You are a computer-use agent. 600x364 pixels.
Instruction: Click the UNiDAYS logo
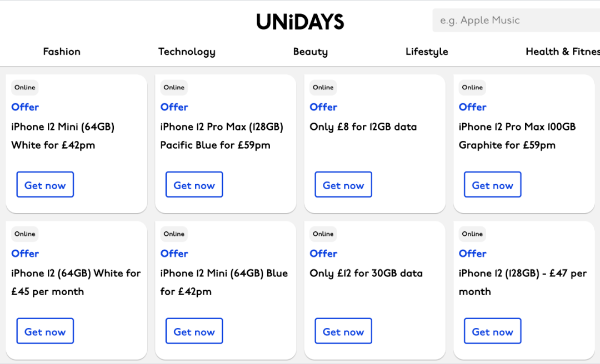(300, 22)
